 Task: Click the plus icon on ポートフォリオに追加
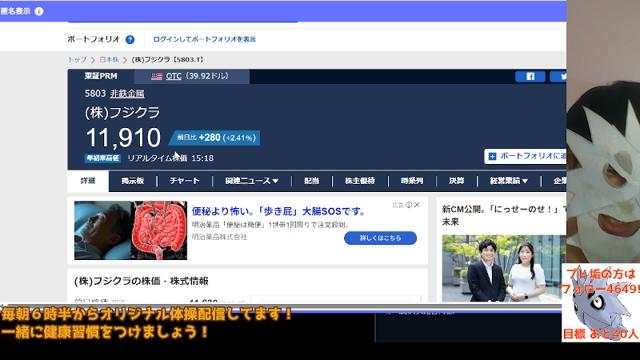[492, 156]
